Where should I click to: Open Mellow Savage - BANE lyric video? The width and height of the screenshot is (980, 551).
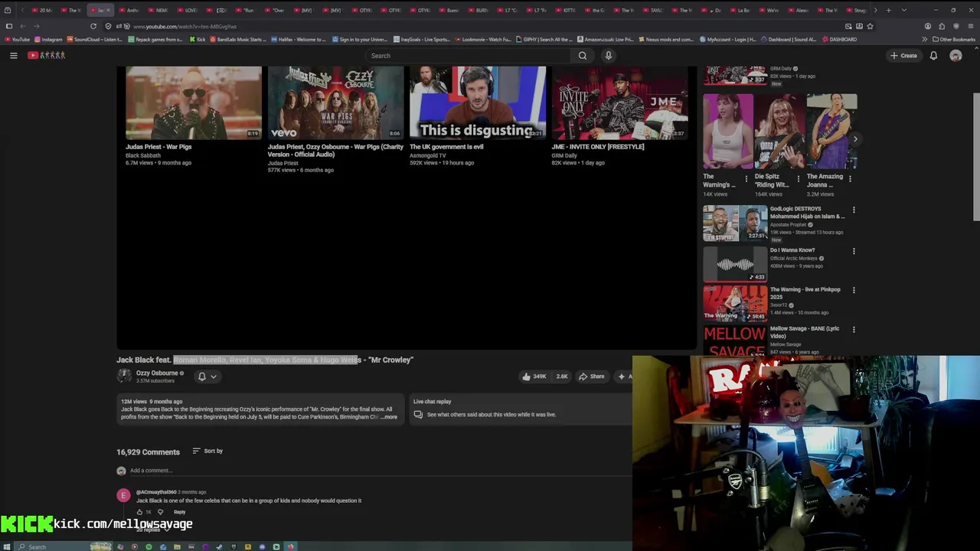click(x=735, y=341)
